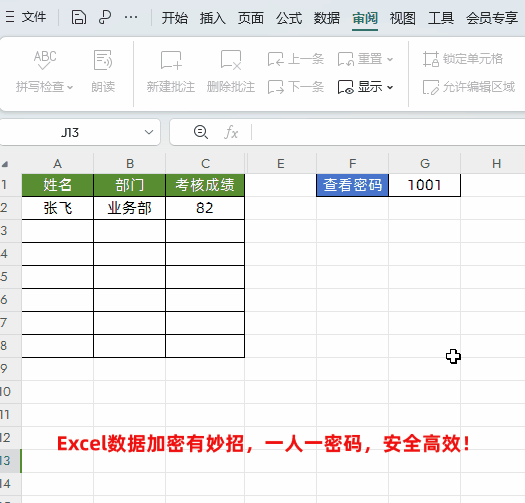525x503 pixels.
Task: Select column G header
Action: [425, 164]
